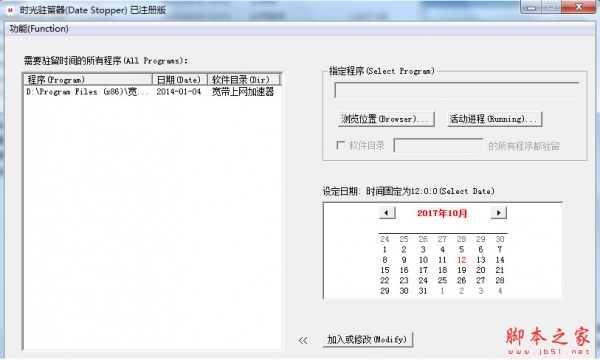Select day 15 in the calendar

click(x=385, y=270)
